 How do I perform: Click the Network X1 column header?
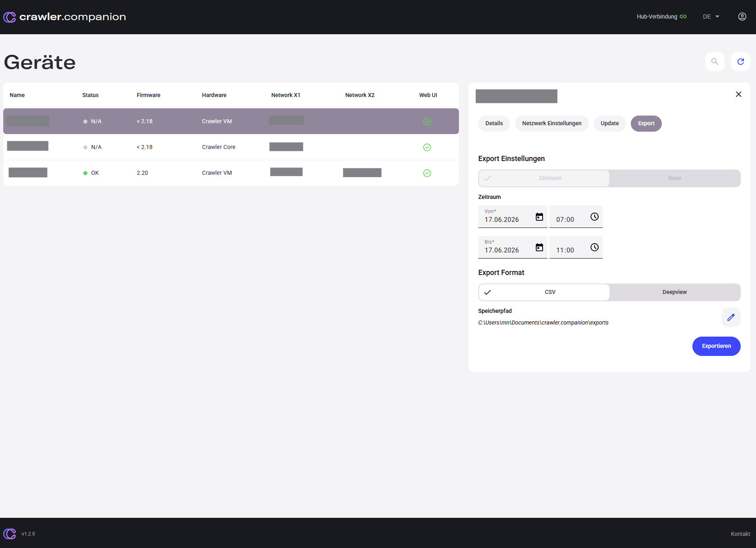pos(286,95)
